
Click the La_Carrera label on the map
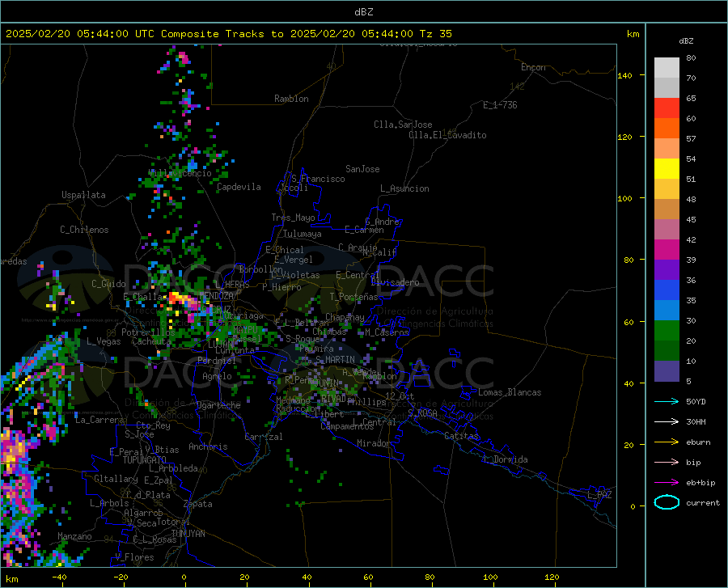(x=99, y=420)
